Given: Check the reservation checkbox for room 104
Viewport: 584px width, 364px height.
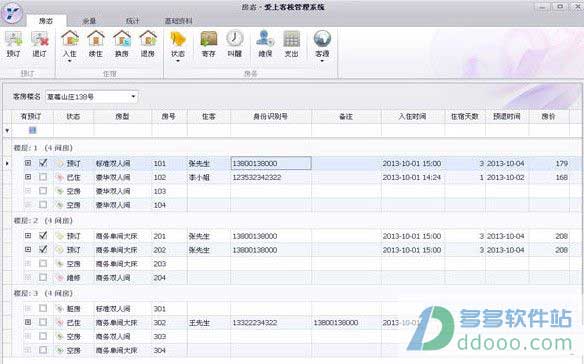Looking at the screenshot, I should coord(43,205).
